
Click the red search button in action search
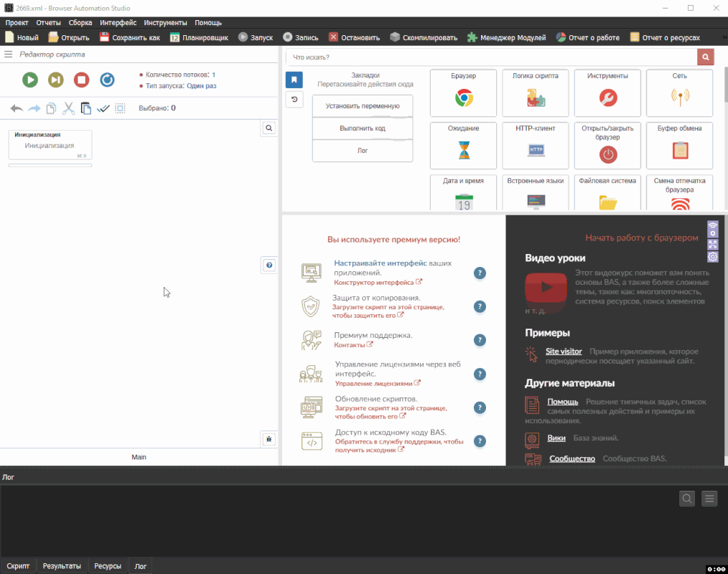705,57
